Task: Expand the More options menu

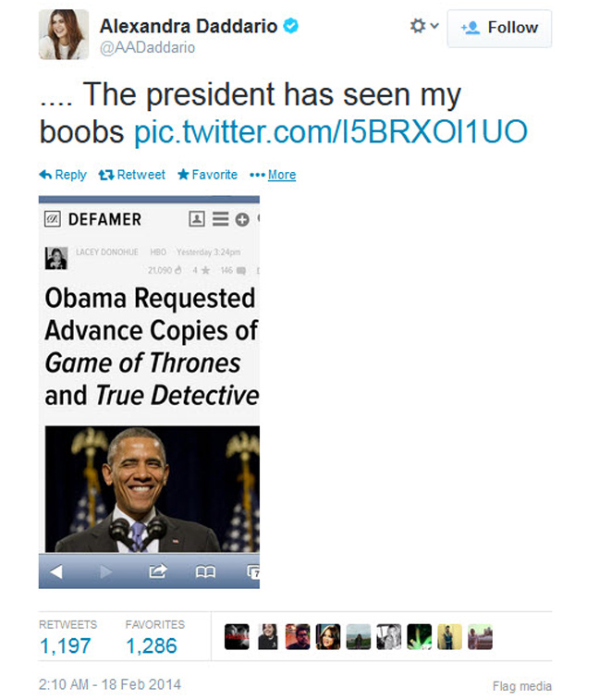Action: coord(274,175)
